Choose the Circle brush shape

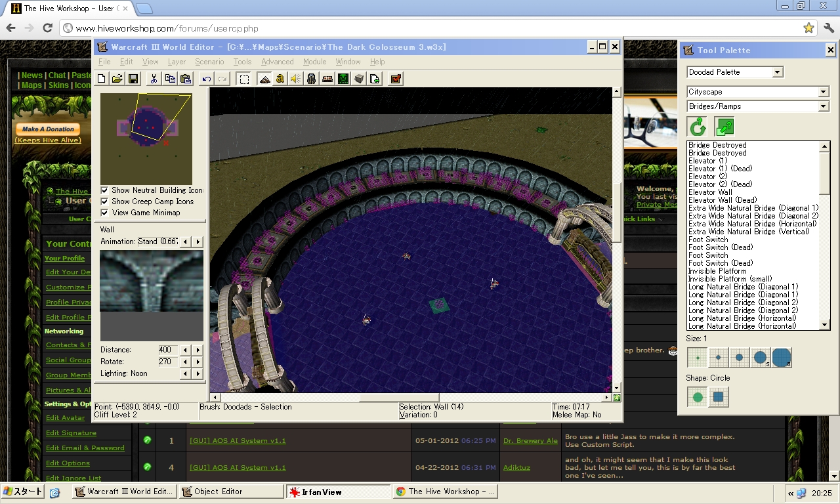click(698, 397)
